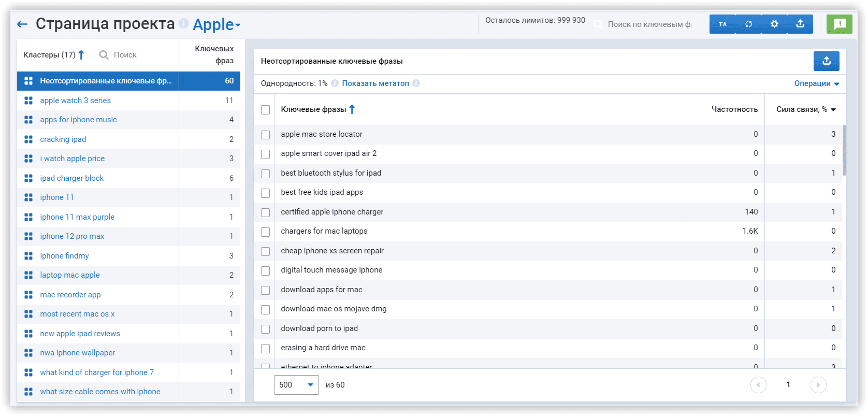This screenshot has height=416, width=868.
Task: Click the current page number 1
Action: pyautogui.click(x=788, y=384)
